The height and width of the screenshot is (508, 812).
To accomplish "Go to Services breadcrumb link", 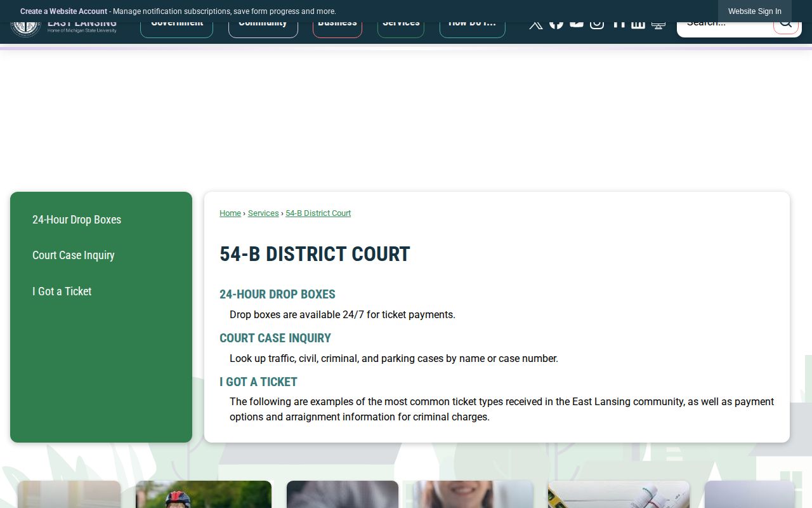I will (x=263, y=213).
